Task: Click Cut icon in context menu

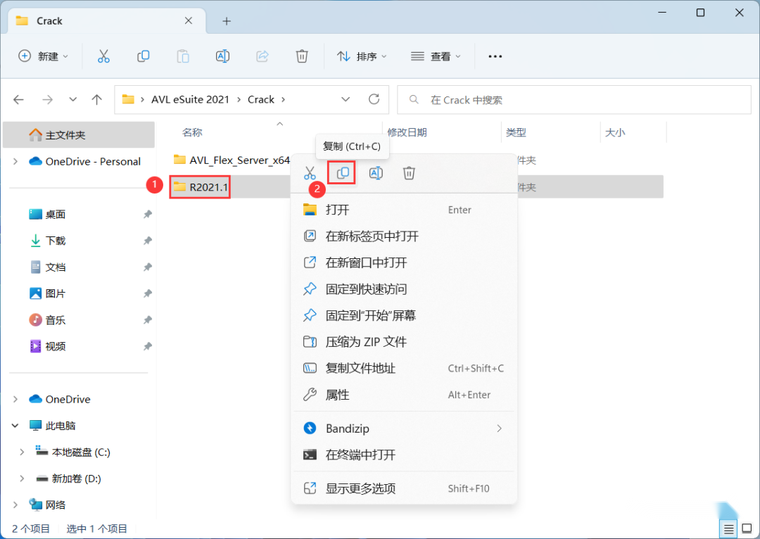Action: click(310, 173)
